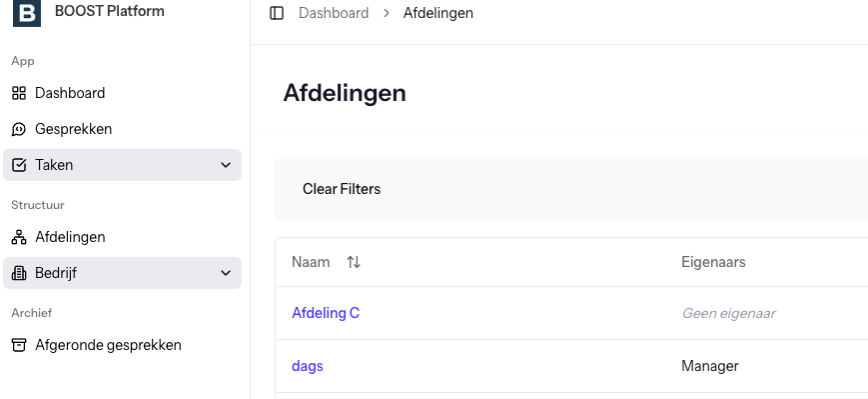This screenshot has height=399, width=868.
Task: Click the Taken checkbox icon
Action: coord(19,165)
